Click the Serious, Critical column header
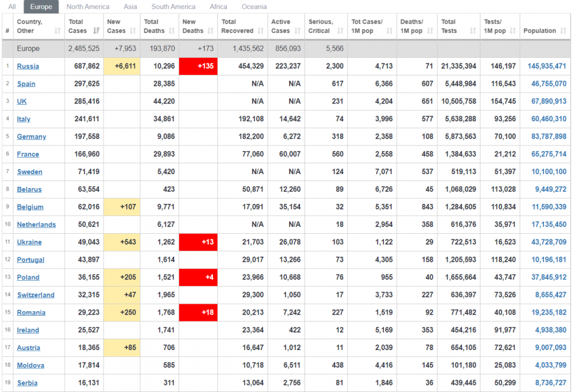Image resolution: width=572 pixels, height=392 pixels. tap(323, 26)
